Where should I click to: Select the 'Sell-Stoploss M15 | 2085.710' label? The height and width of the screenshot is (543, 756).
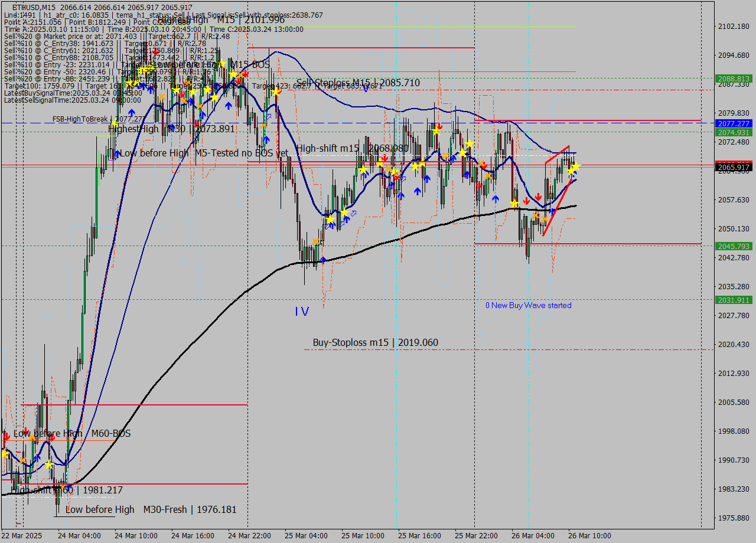click(358, 83)
